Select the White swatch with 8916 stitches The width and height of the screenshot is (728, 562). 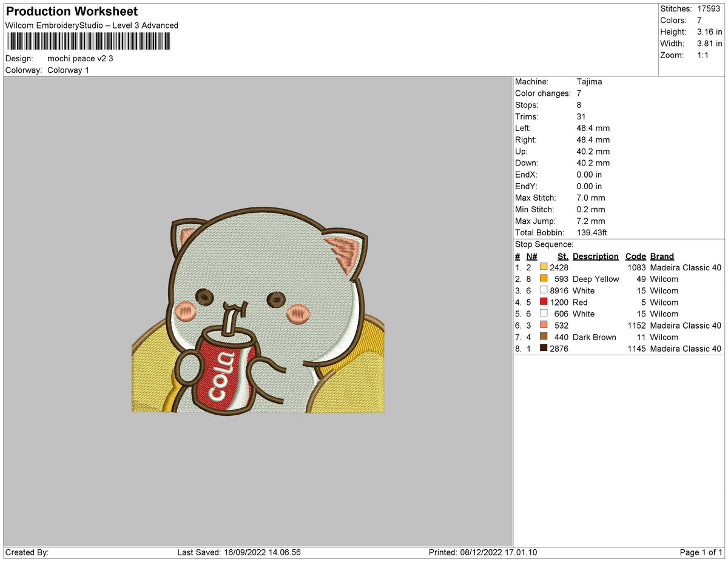(x=544, y=290)
